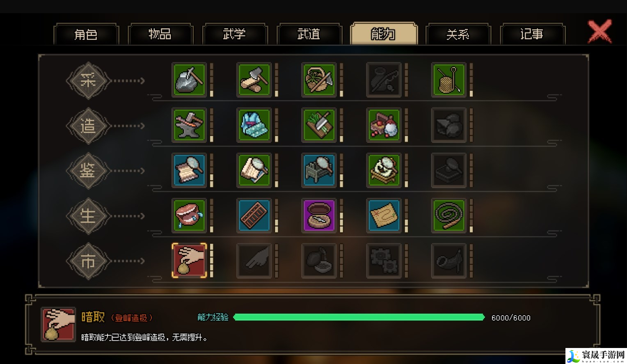Select the mining ore skill icon
Viewport: 627px width, 364px height.
tap(189, 80)
